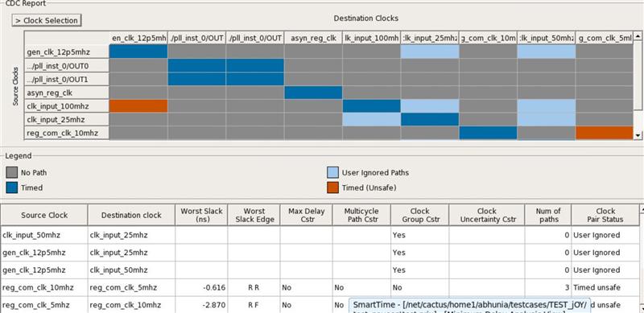Image resolution: width=644 pixels, height=313 pixels.
Task: Click the Clock Pair Status column header
Action: [605, 216]
